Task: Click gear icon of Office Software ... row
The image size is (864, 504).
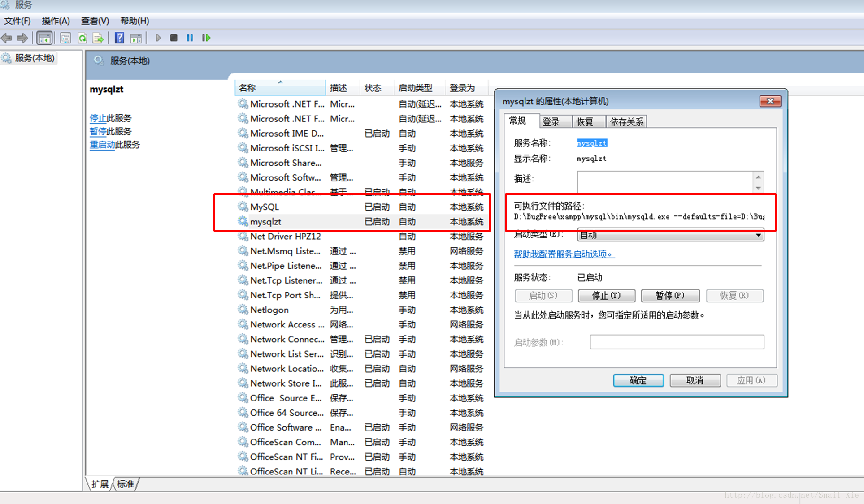Action: 243,427
